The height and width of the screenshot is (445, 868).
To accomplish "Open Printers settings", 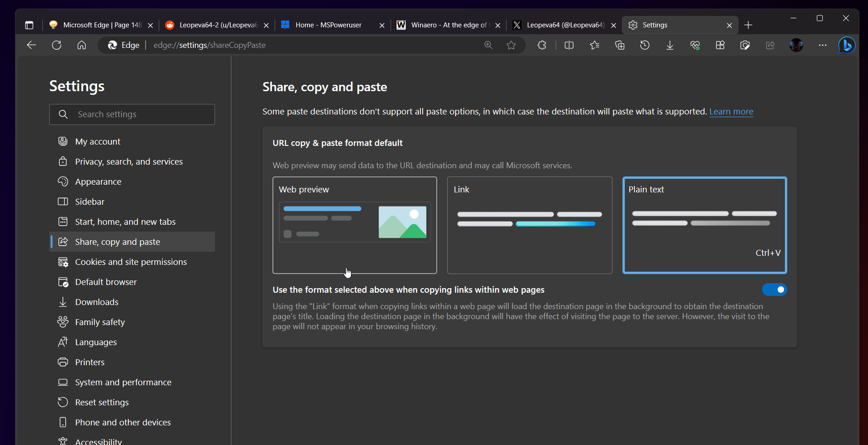I will (x=132, y=362).
